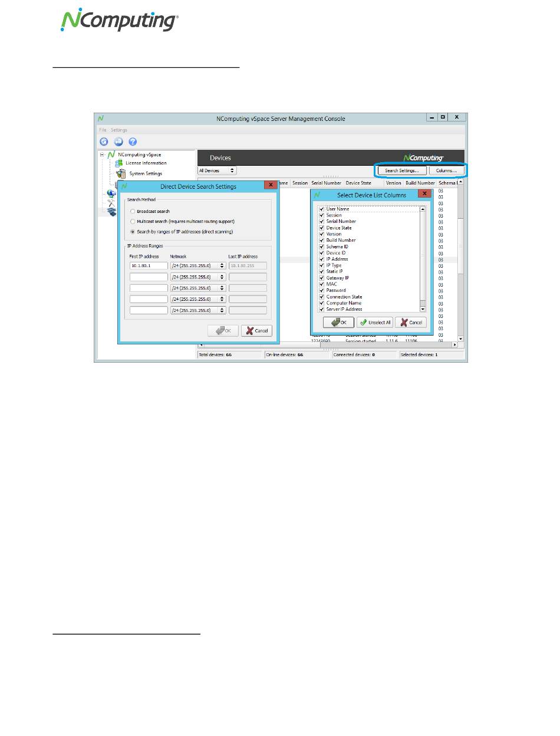Confirm OK in Select Device List Columns
The height and width of the screenshot is (736, 560).
[x=338, y=323]
